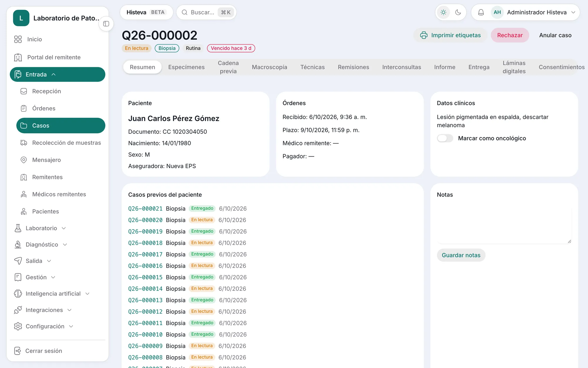Click the Remitentes building icon

click(24, 177)
